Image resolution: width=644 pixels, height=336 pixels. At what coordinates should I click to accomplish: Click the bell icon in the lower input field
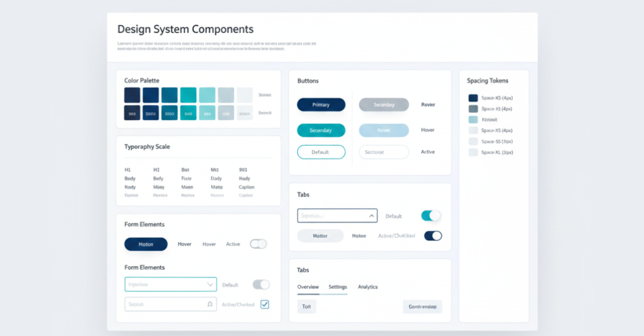[x=209, y=305]
